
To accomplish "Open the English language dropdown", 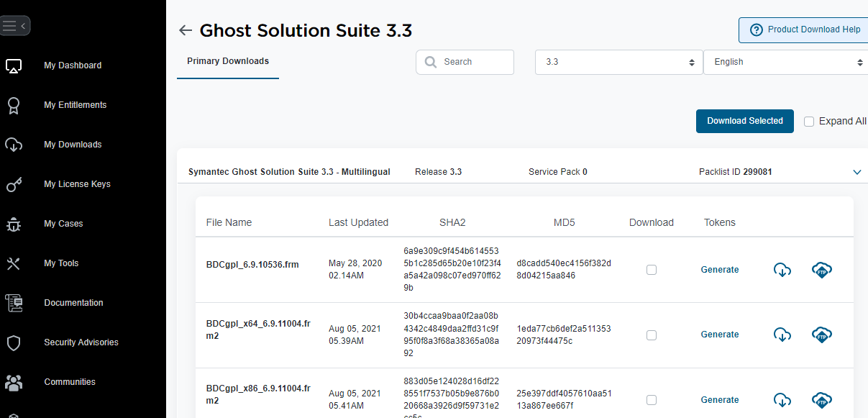I will pos(785,62).
